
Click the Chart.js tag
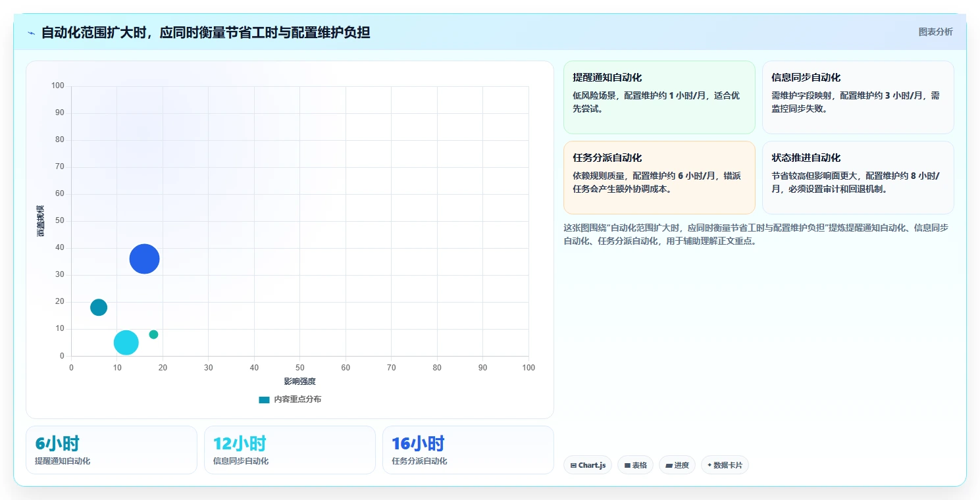tap(588, 465)
